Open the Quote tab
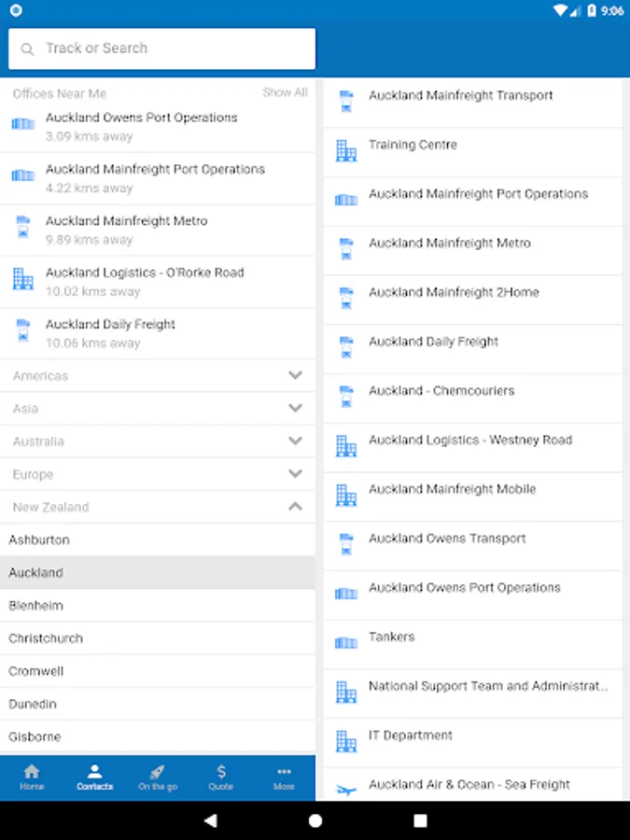The image size is (630, 840). pos(220,777)
